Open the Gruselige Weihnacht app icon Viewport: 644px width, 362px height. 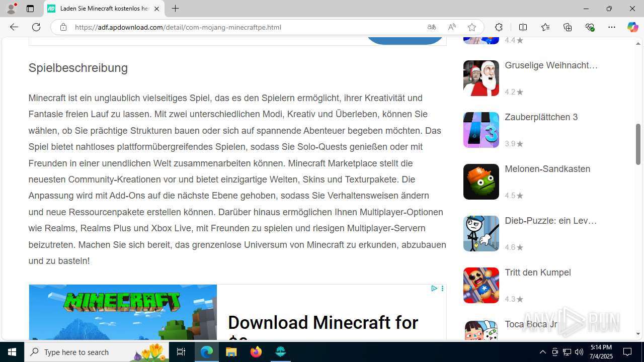coord(481,78)
